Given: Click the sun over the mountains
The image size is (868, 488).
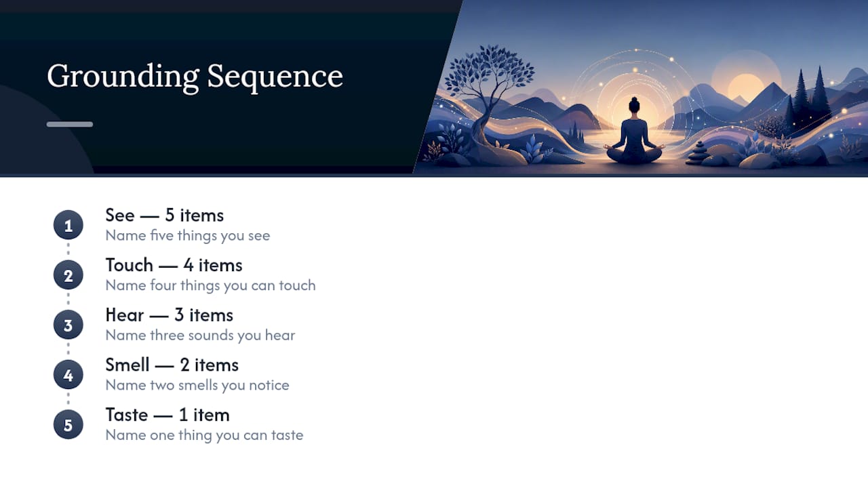Looking at the screenshot, I should 745,86.
